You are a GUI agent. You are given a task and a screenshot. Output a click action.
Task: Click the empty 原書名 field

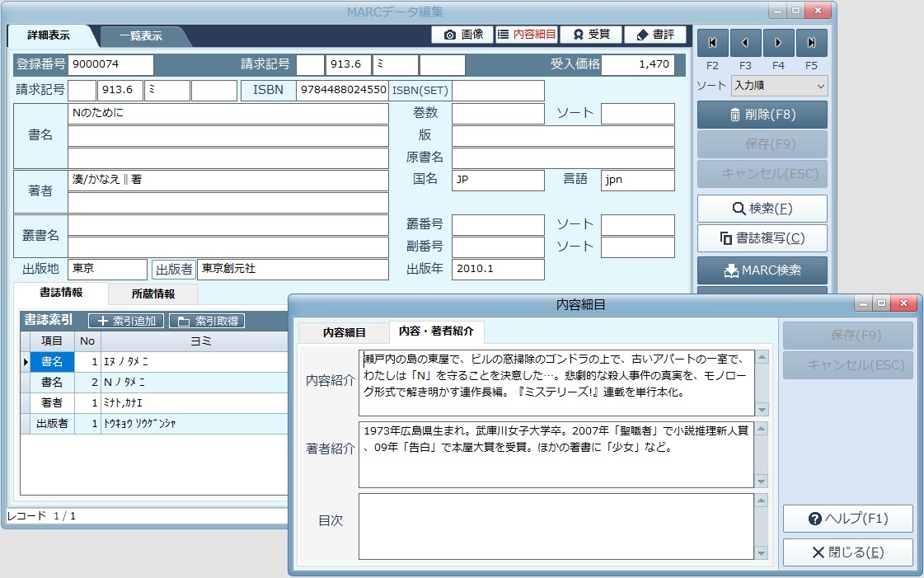563,158
